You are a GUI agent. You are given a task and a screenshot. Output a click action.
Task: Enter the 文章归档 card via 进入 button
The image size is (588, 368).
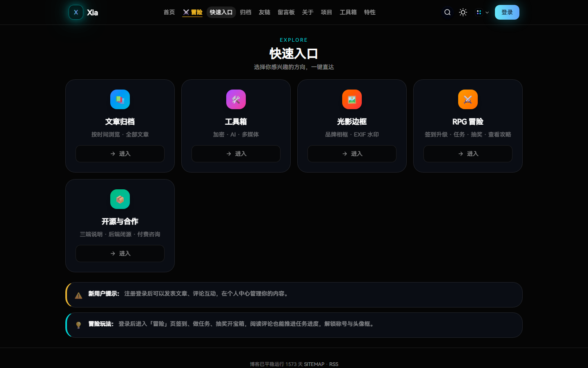(120, 154)
